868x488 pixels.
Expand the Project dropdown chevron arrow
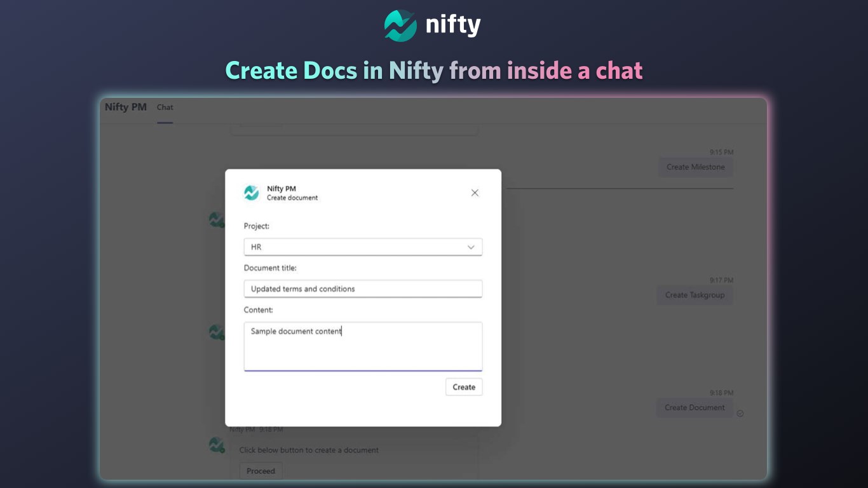[471, 247]
